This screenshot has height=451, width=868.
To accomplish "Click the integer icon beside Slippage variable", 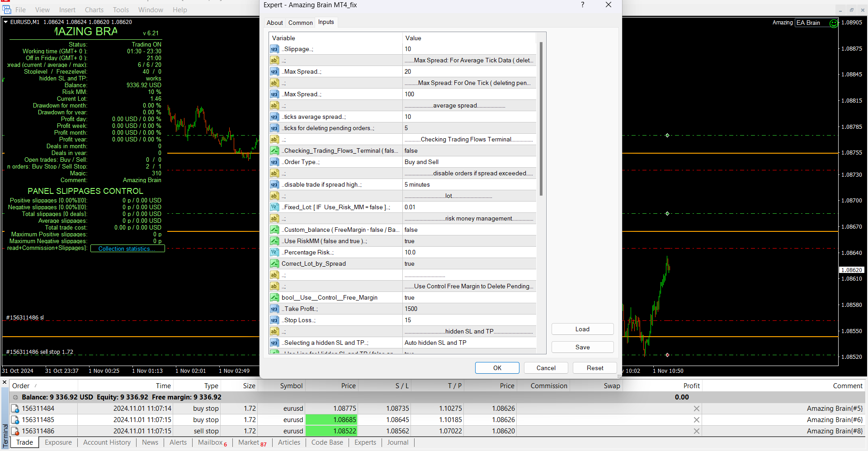I will click(274, 49).
